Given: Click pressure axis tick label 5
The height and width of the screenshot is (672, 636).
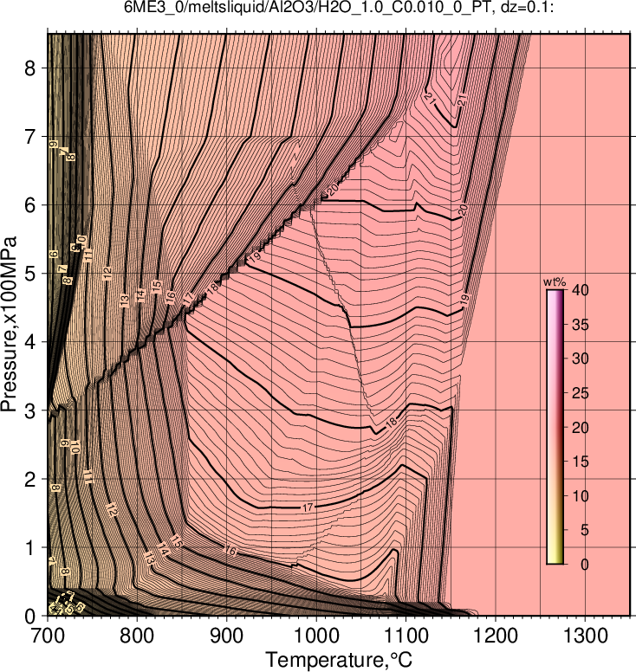Looking at the screenshot, I should (x=30, y=274).
